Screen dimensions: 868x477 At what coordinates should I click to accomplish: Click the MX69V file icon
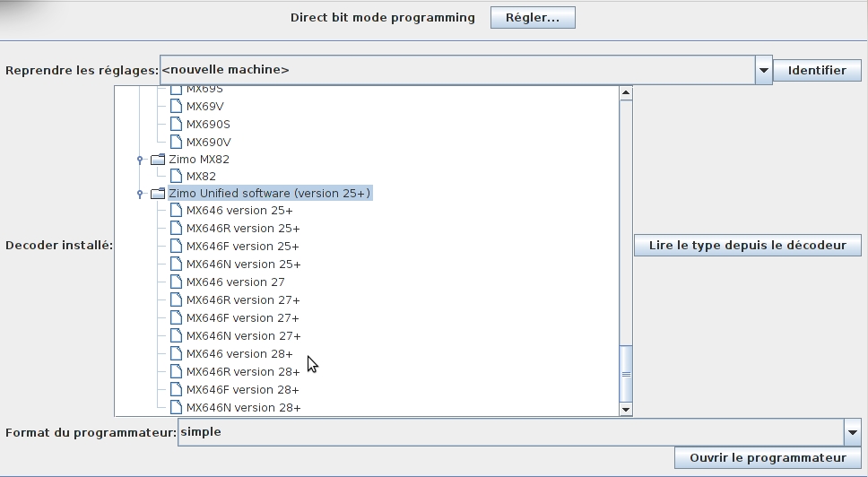(x=176, y=106)
